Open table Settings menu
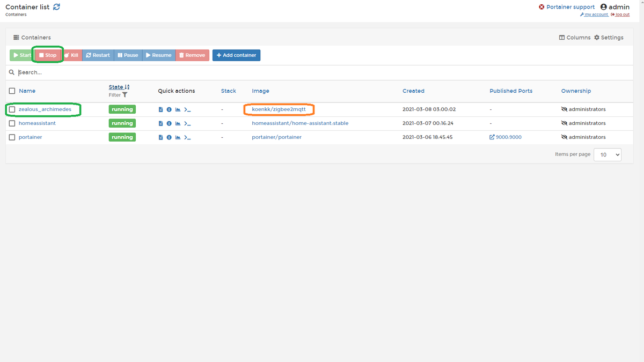Viewport: 644px width, 362px height. click(x=609, y=38)
